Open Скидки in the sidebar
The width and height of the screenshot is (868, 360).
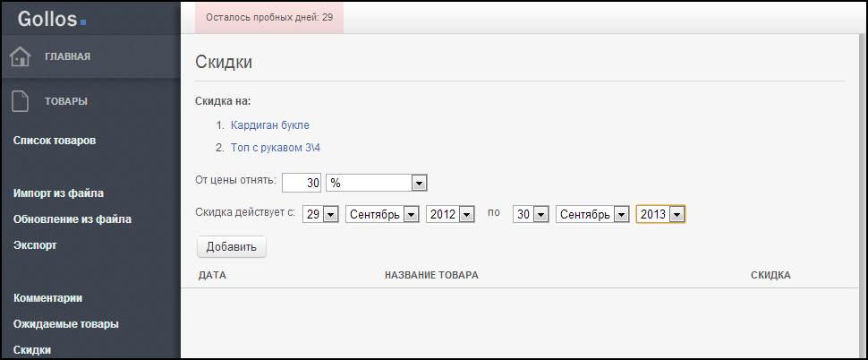pos(32,350)
